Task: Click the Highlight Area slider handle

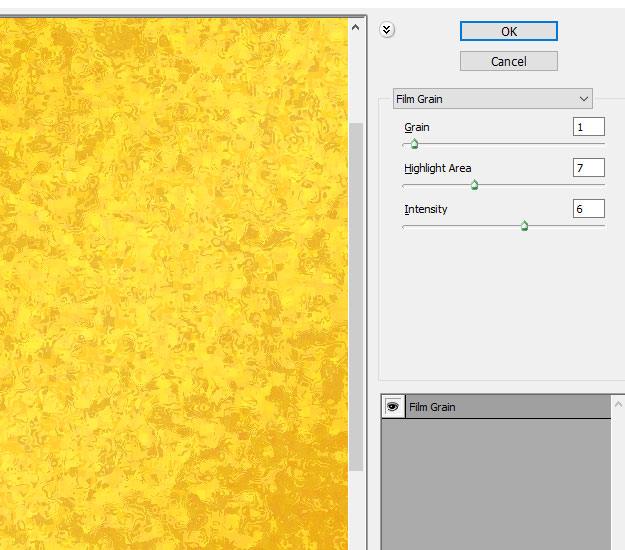Action: (x=474, y=185)
